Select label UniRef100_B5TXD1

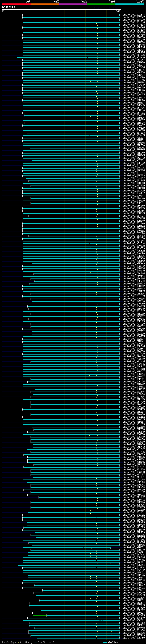133,555
